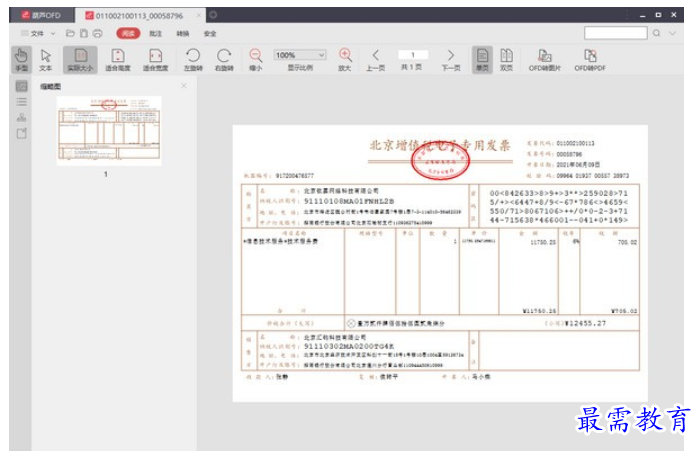Switch to the 安全 security tab
Viewport: 699px width, 451px height.
pyautogui.click(x=210, y=33)
